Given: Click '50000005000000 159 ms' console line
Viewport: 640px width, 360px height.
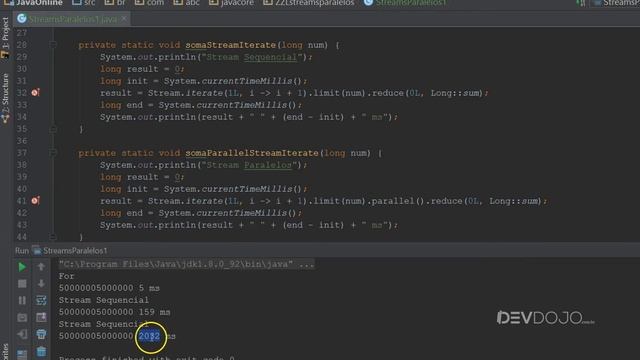Looking at the screenshot, I should (114, 312).
